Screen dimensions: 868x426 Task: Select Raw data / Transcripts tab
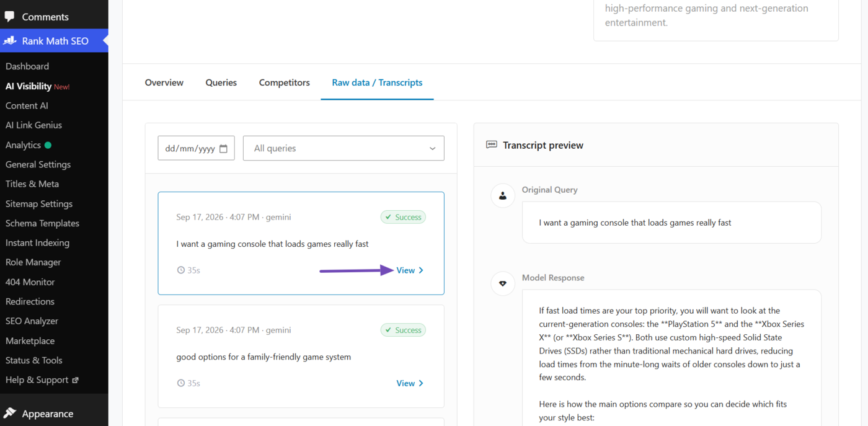pos(377,82)
